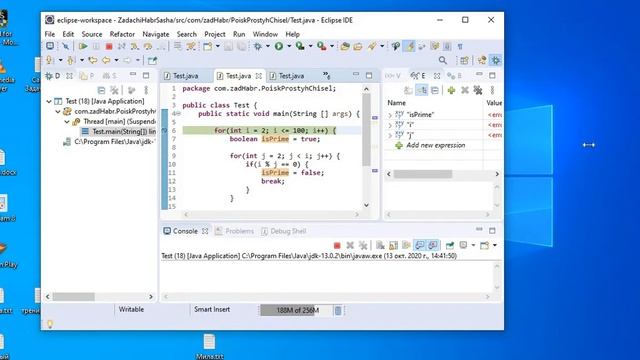This screenshot has width=640, height=360.
Task: Open the Source menu
Action: coord(92,34)
